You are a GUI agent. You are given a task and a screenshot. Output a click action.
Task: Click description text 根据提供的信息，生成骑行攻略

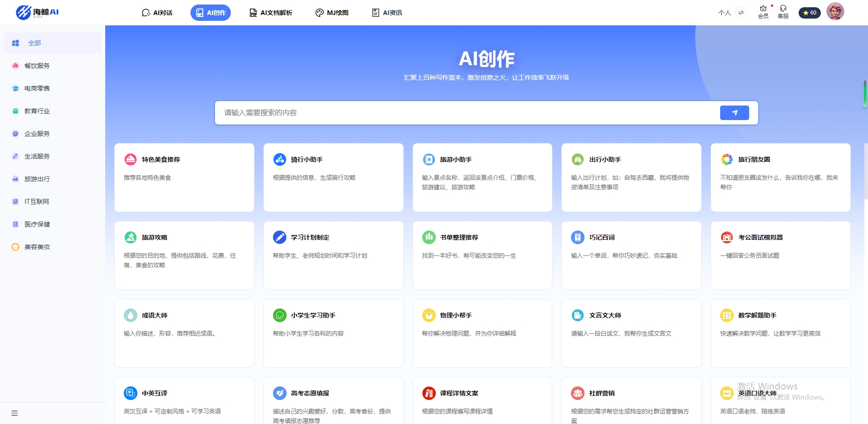[314, 178]
